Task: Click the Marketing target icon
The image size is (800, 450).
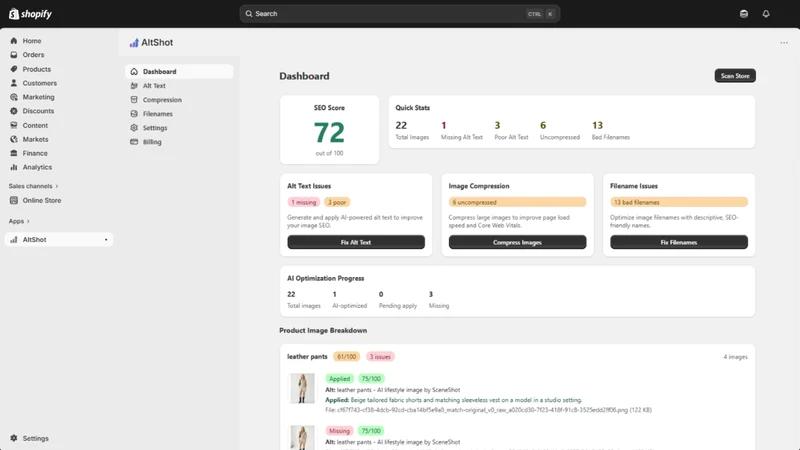Action: click(14, 97)
